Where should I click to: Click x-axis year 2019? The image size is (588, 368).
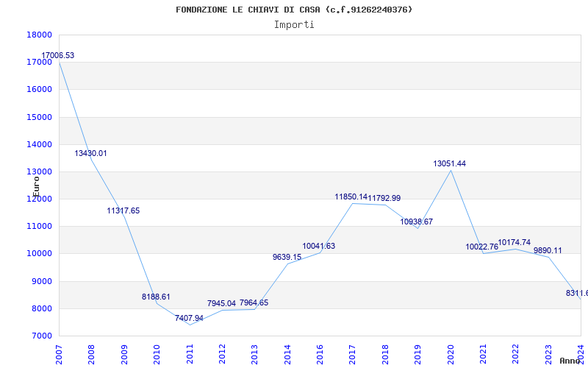[x=417, y=354]
